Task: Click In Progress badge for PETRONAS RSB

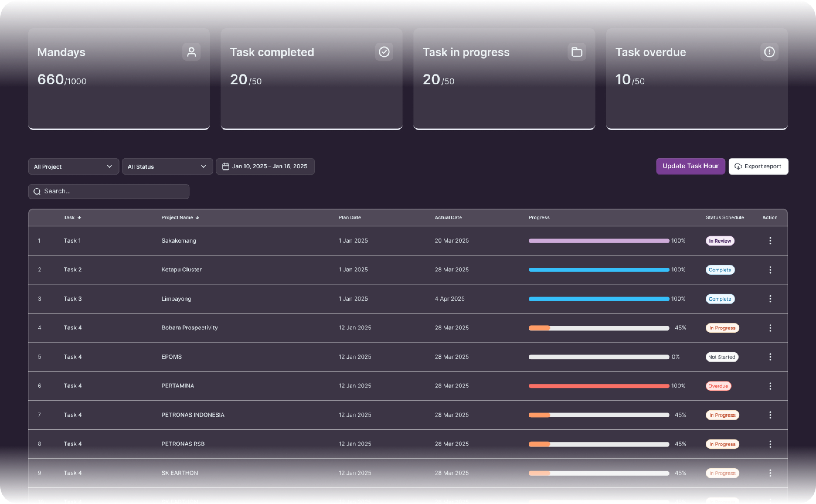Action: [x=722, y=444]
